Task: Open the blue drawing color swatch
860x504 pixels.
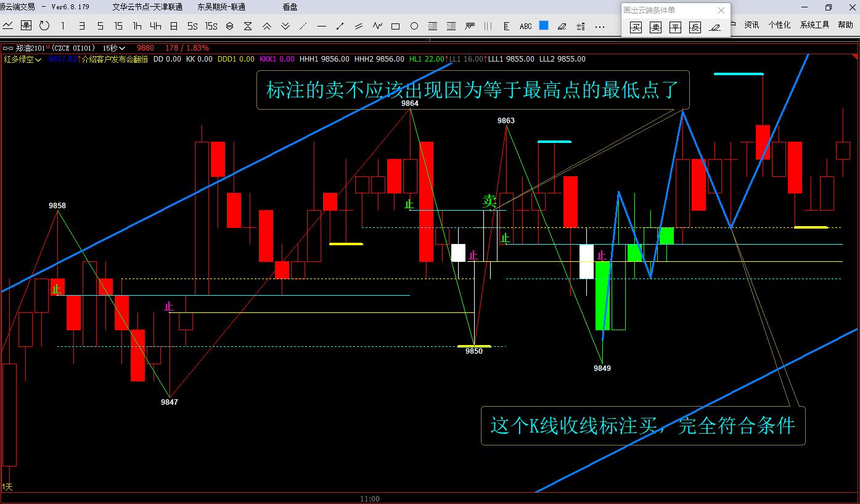Action: coord(544,26)
